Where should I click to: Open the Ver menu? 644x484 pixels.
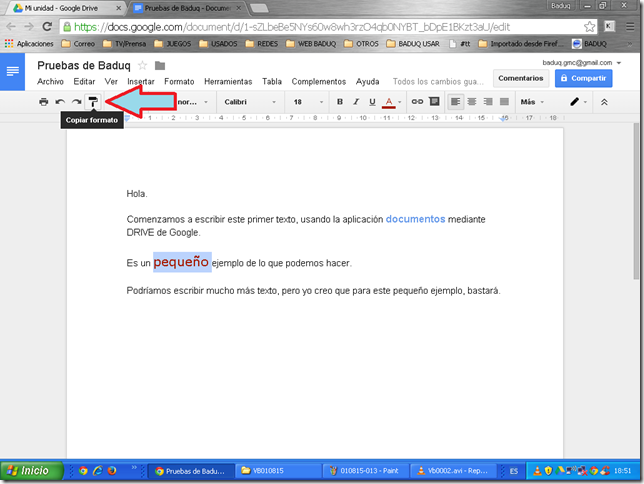click(111, 81)
